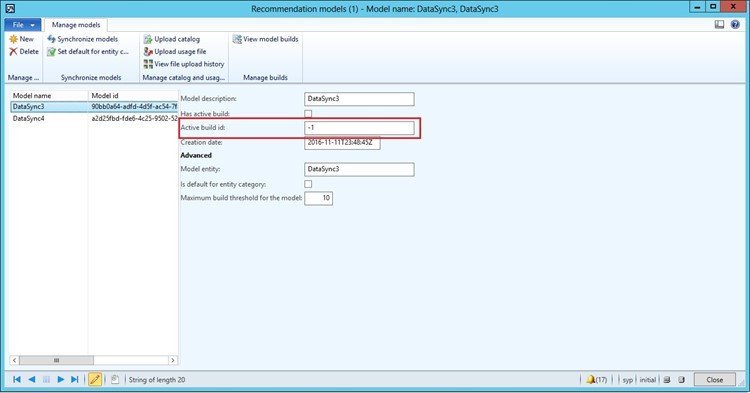This screenshot has height=393, width=750.
Task: Click the view layout icon next to Help
Action: click(x=719, y=24)
